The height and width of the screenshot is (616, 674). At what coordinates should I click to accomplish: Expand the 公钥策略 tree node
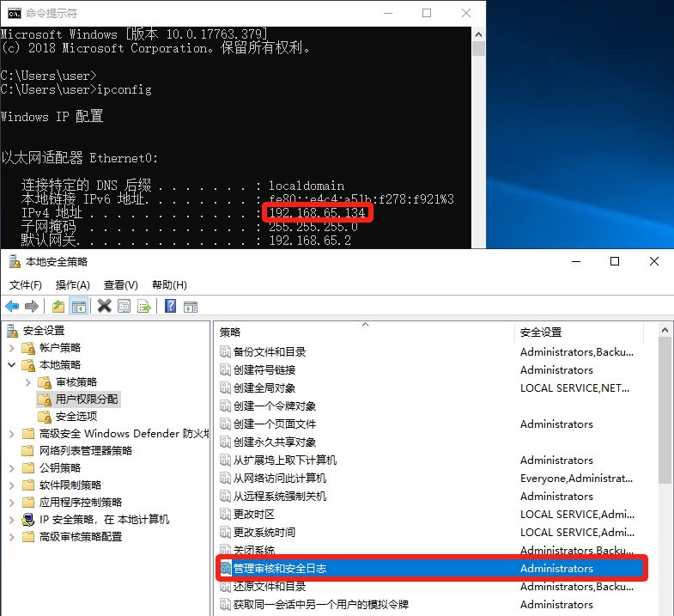(x=12, y=468)
